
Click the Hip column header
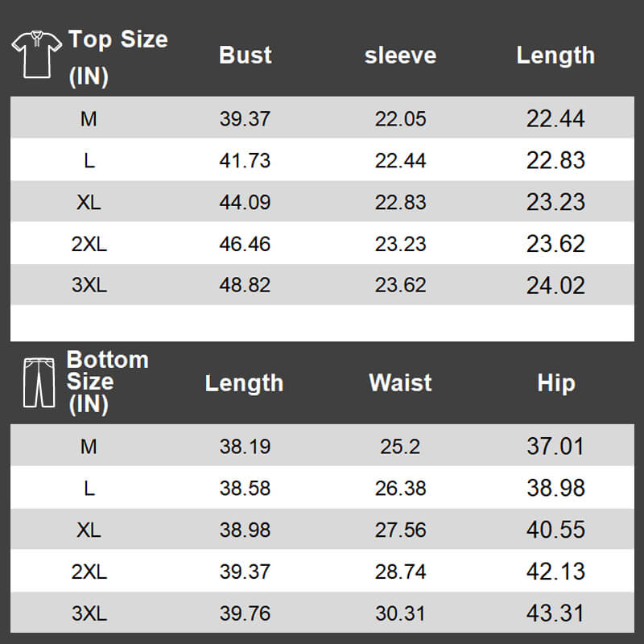coord(555,382)
